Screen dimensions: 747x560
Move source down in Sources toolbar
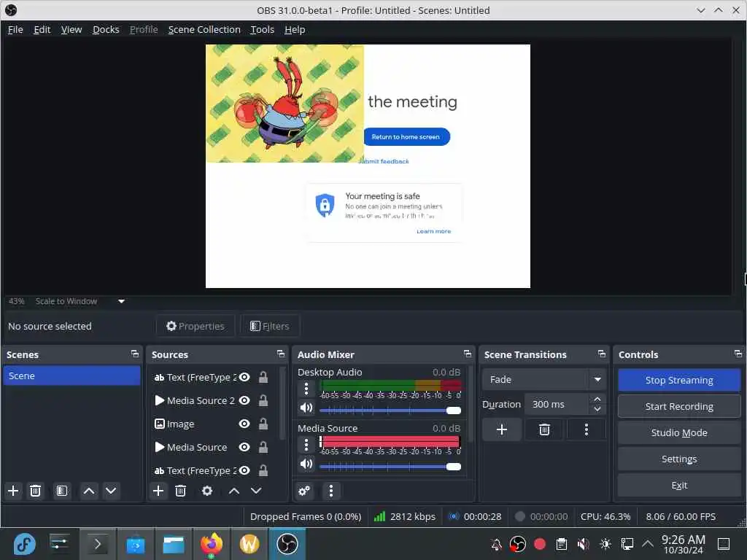256,491
